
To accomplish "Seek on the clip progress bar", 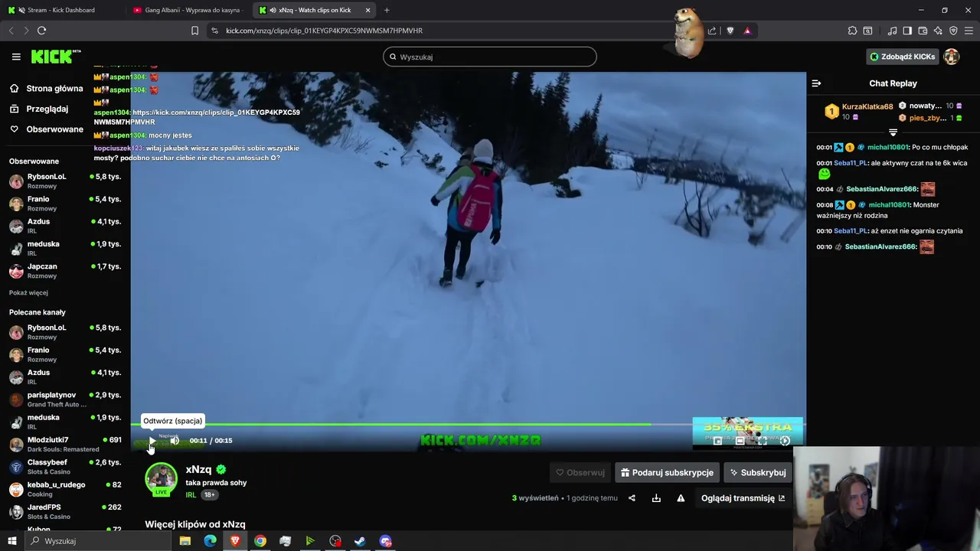I will [468, 424].
